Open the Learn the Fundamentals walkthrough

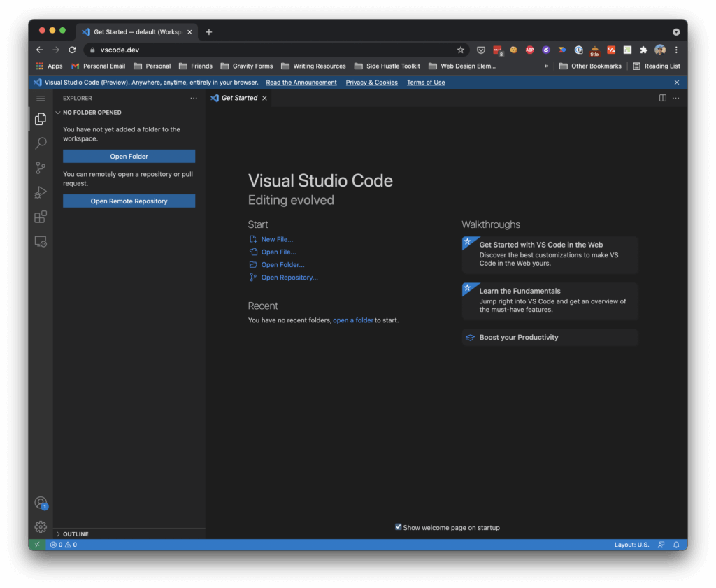tap(550, 301)
